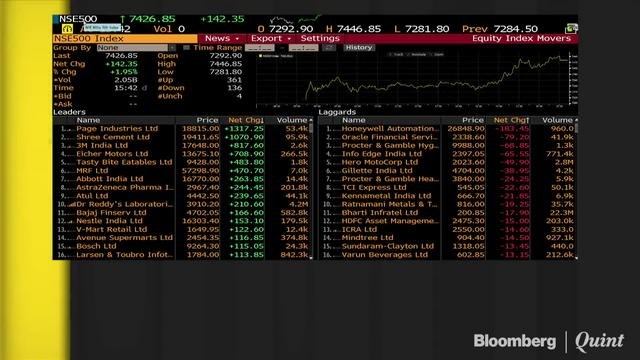Select the Shree Cement Ltd row

tap(181, 137)
